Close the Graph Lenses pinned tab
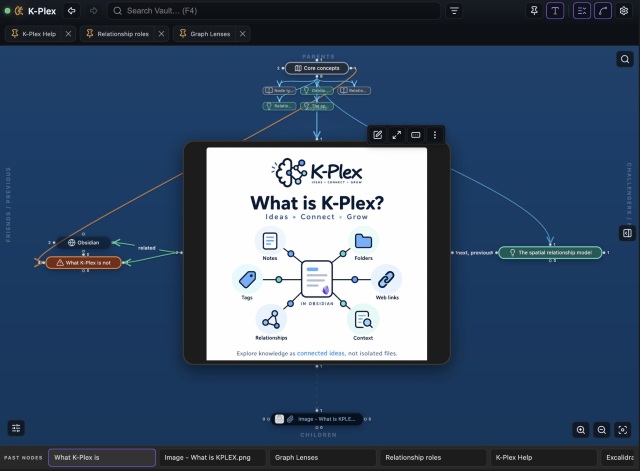This screenshot has width=640, height=471. coord(242,34)
